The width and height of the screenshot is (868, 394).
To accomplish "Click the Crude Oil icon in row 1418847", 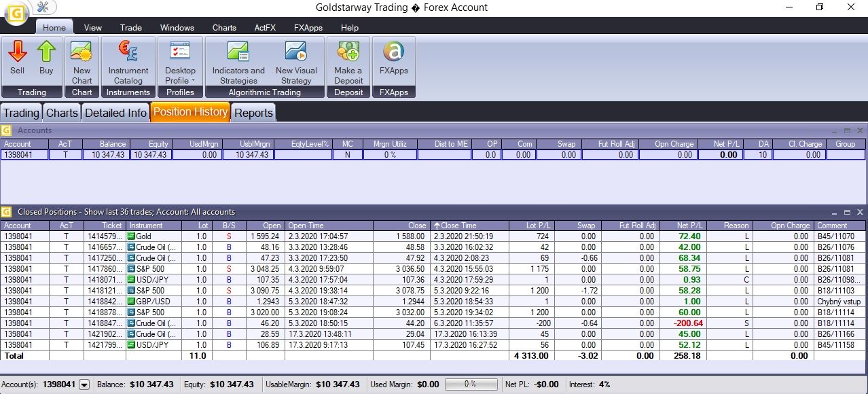I will [x=132, y=323].
